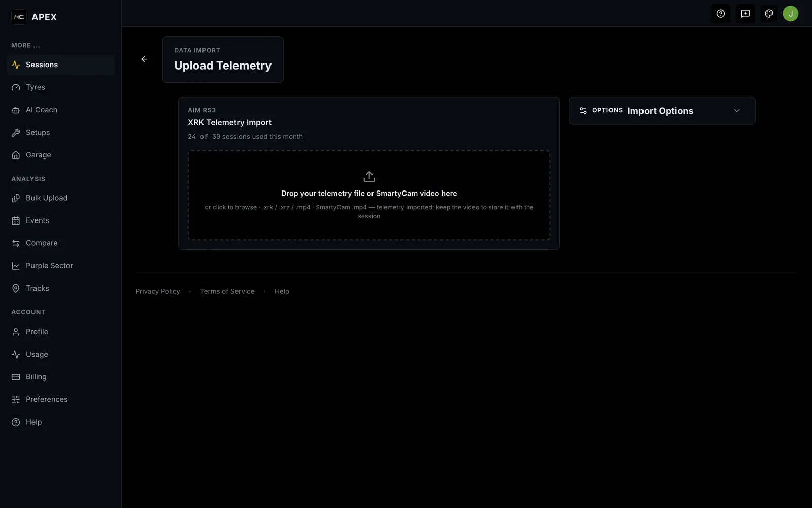Click the '24 of 30 sessions used' text
This screenshot has height=508, width=812.
pos(245,137)
